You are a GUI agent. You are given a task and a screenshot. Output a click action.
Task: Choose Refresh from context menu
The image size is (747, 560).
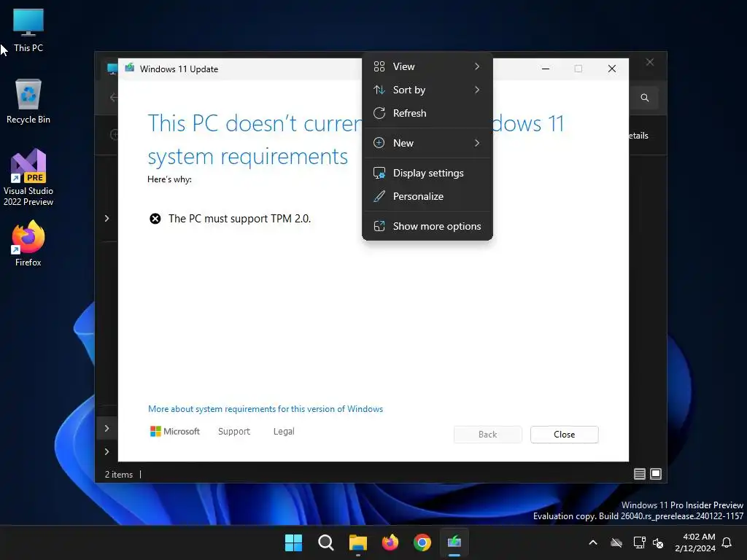point(427,113)
